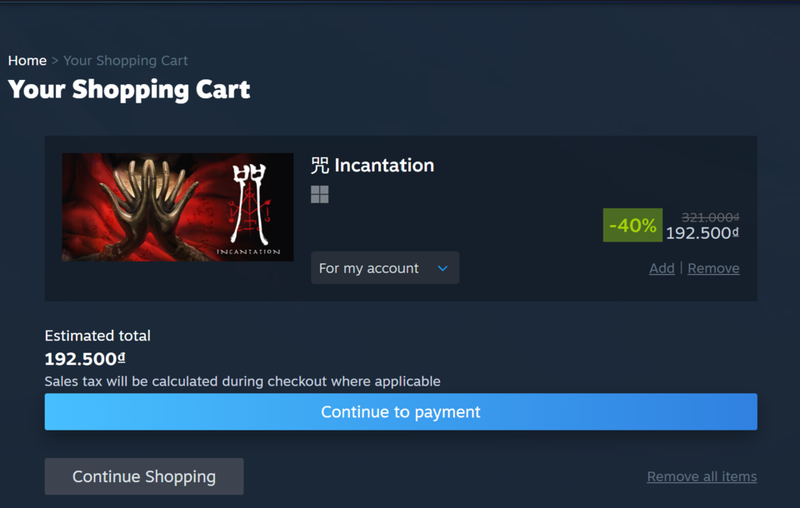Remove Incantation from the cart

[x=713, y=268]
